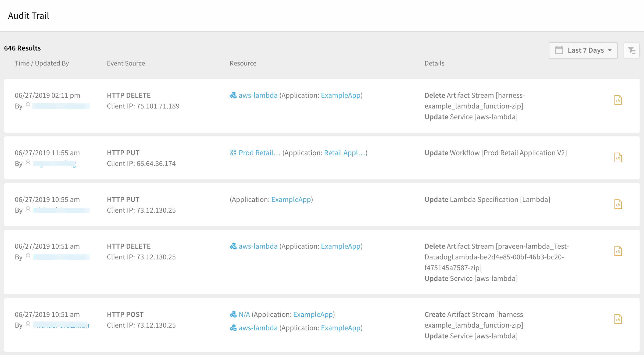644x355 pixels.
Task: Click the user name in 11:55 am row
Action: 55,164
